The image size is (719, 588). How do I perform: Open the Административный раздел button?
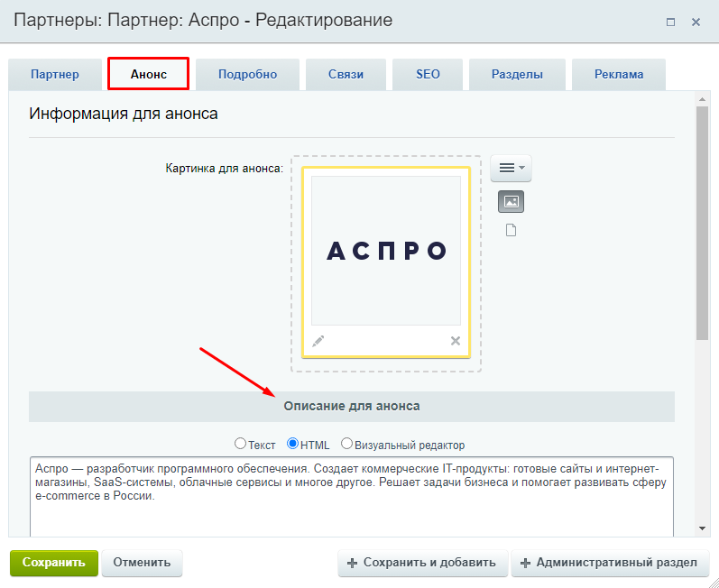[x=610, y=563]
